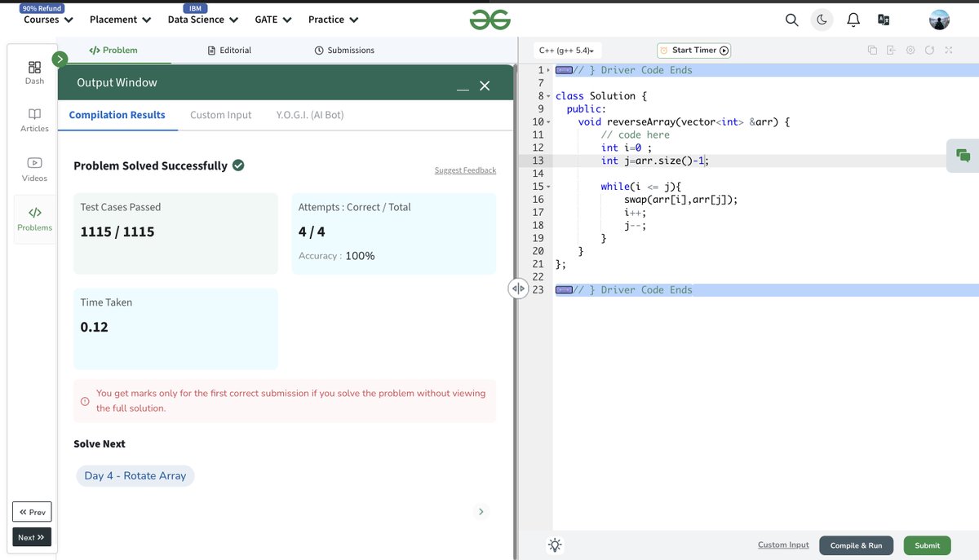Screen dimensions: 979x560
Task: Click the Accuracy 100% text
Action: [x=337, y=256]
